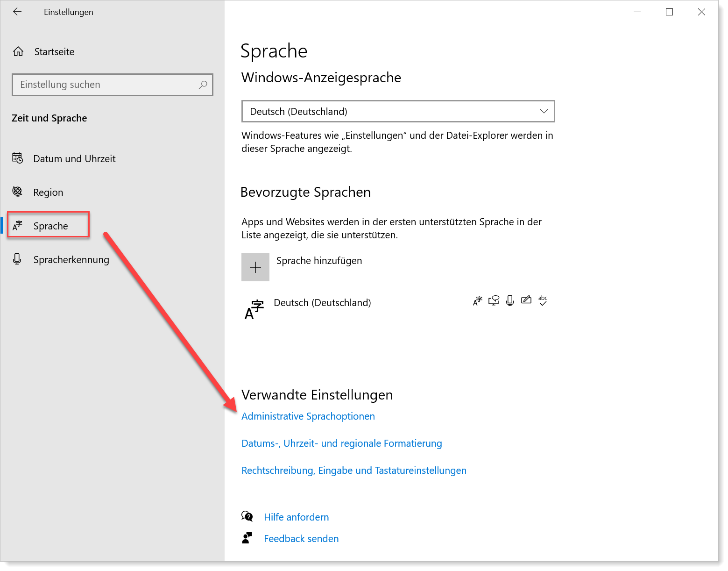Click the text-to-speech icon for Deutsch
The width and height of the screenshot is (728, 571).
click(494, 301)
